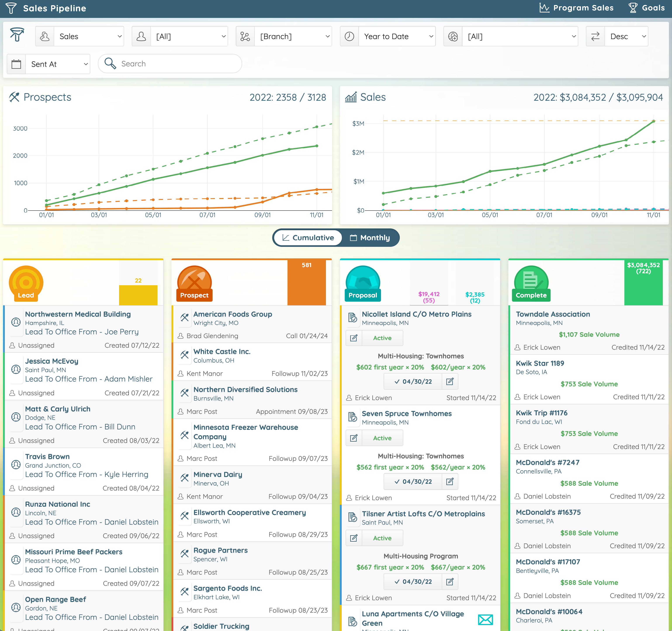Open the [Branch] dropdown

point(293,36)
